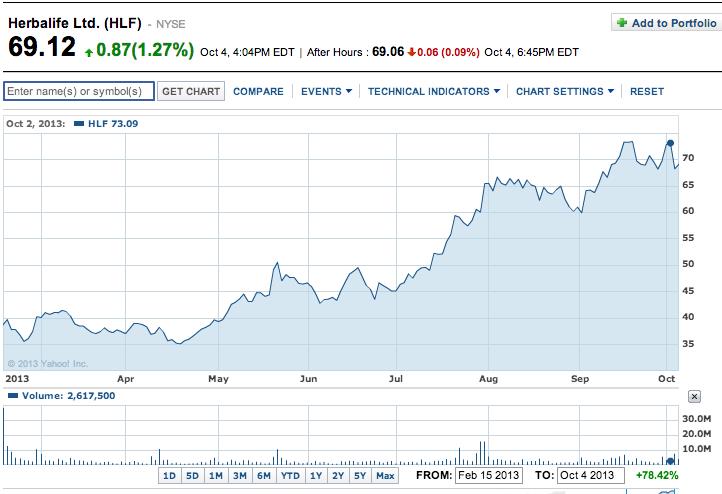This screenshot has height=494, width=722.
Task: Select the 1D time range
Action: [169, 476]
